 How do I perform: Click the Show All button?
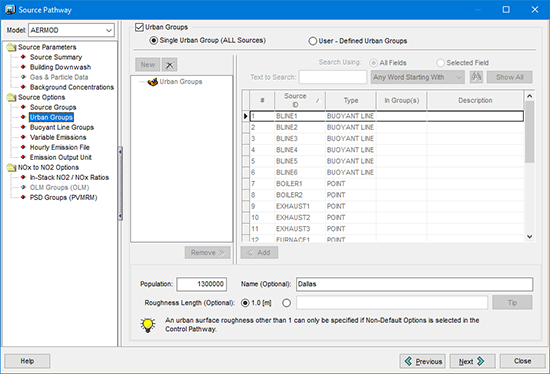click(x=509, y=77)
